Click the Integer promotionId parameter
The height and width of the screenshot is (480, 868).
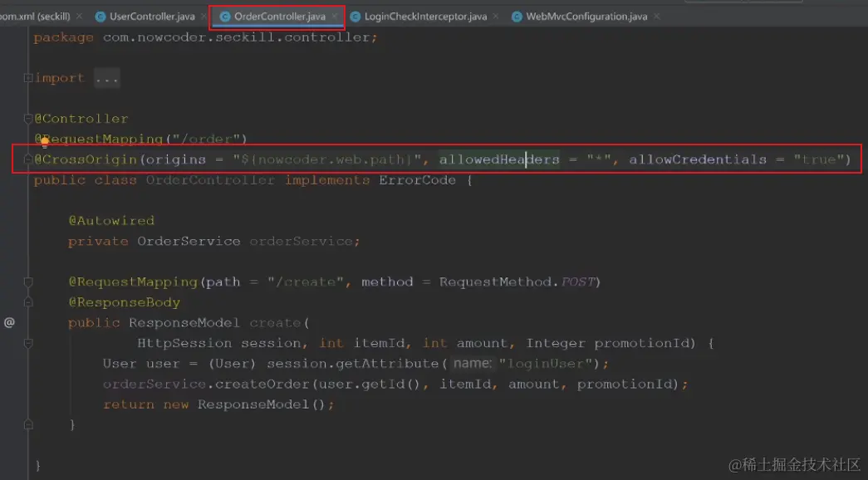[607, 343]
